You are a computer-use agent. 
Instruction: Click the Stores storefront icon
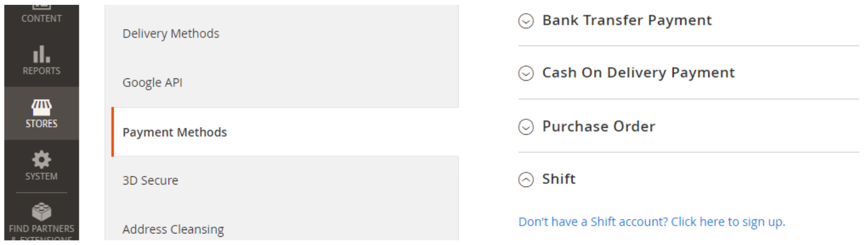coord(42,107)
